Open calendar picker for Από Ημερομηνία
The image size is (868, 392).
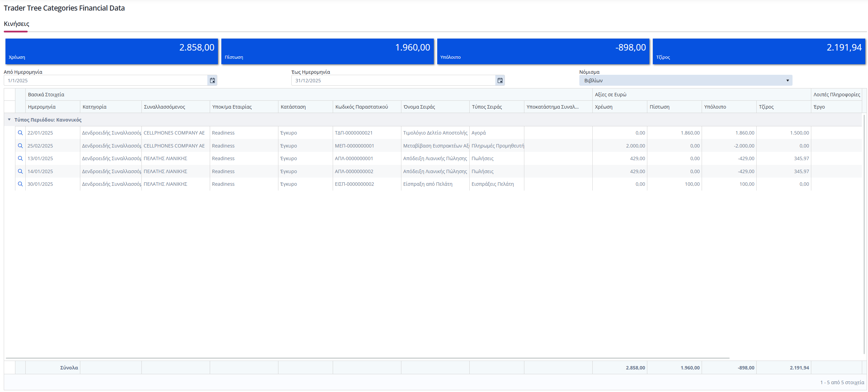212,81
